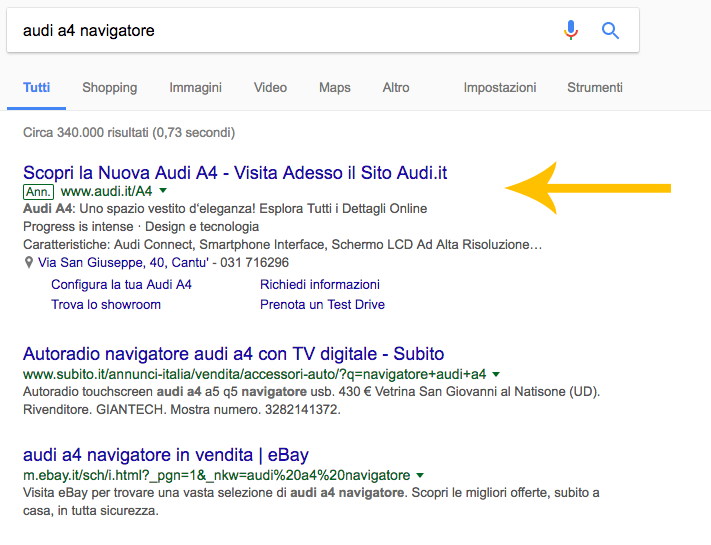
Task: Click the blue search magnifier icon
Action: tap(610, 31)
